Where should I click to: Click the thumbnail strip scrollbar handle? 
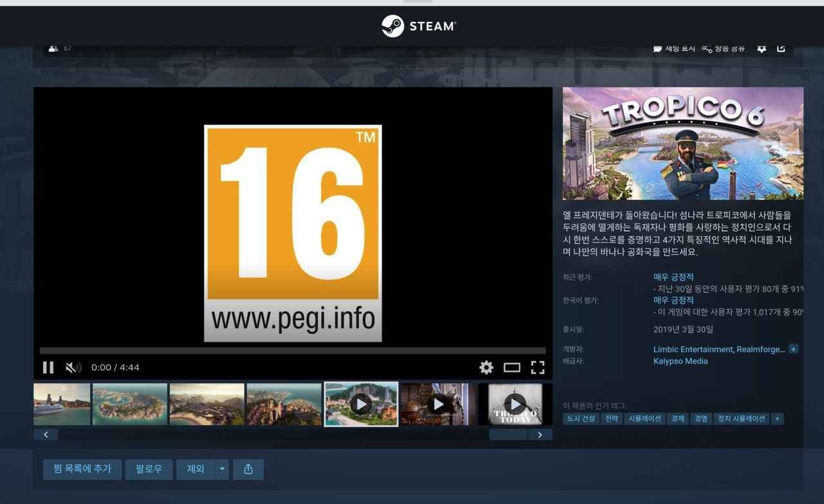click(508, 434)
